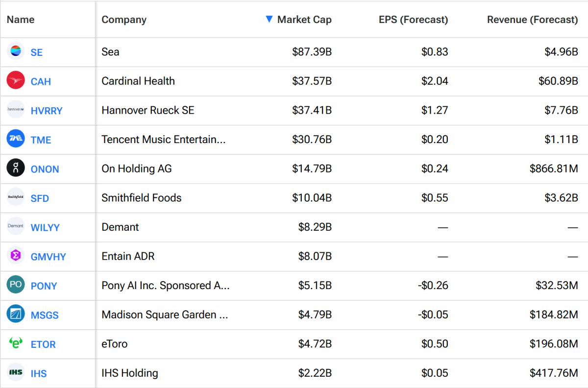The image size is (588, 388).
Task: Click the Cardinal Health logo icon
Action: [x=15, y=81]
